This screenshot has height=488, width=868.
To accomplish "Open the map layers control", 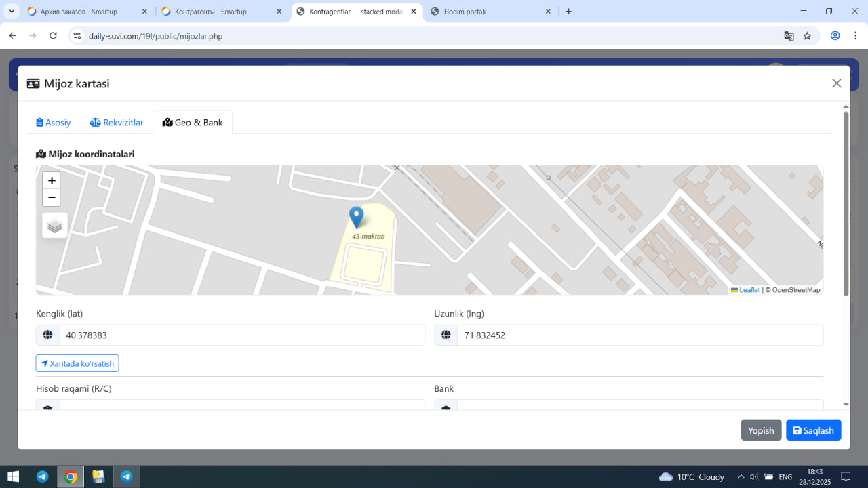I will point(55,226).
